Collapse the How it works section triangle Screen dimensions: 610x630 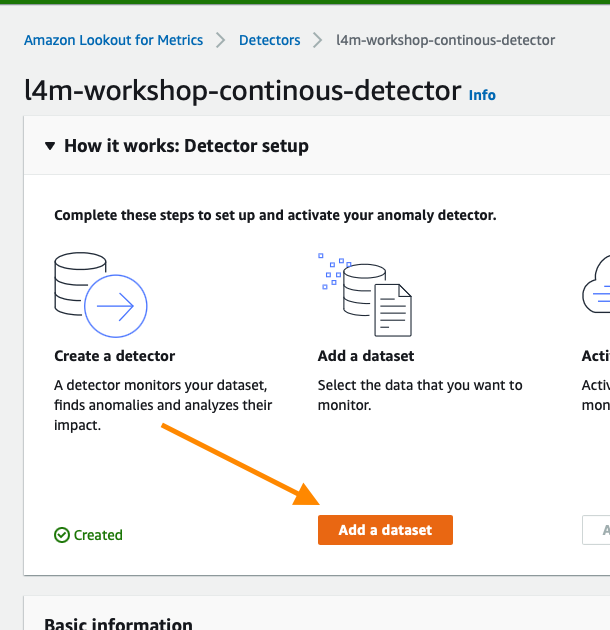point(50,146)
